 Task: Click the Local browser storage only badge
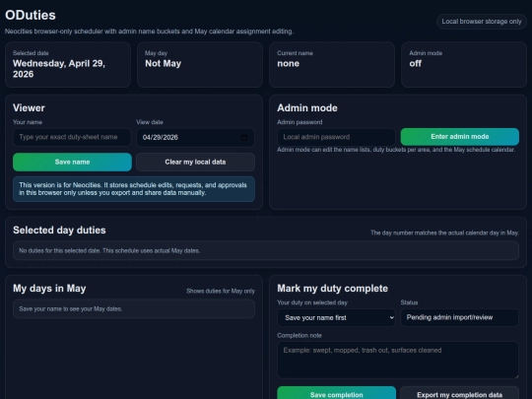coord(482,22)
